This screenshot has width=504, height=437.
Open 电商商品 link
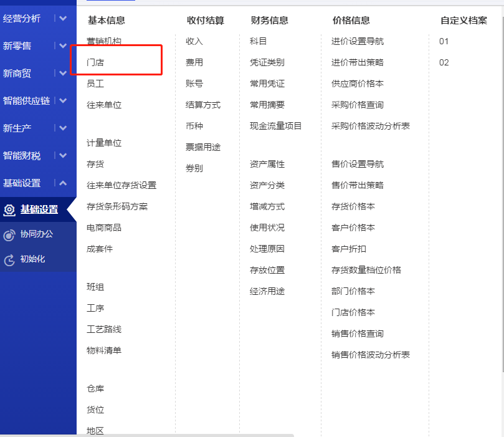(104, 228)
